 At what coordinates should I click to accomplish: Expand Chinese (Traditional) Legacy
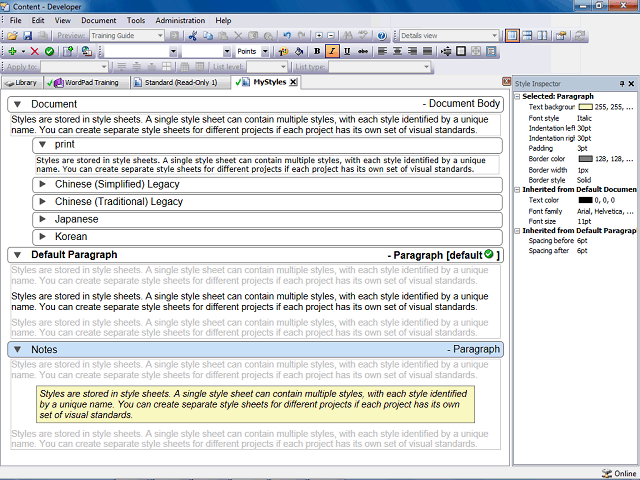(x=42, y=201)
